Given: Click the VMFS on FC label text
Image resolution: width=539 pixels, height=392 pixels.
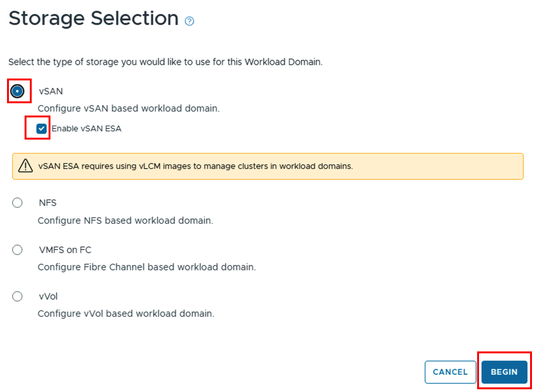Looking at the screenshot, I should point(65,250).
